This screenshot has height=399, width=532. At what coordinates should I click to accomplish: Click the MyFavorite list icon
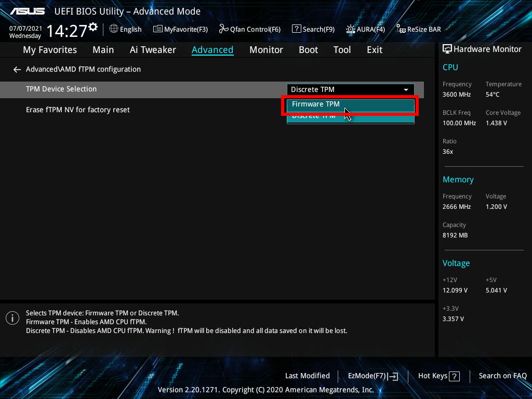(x=157, y=29)
